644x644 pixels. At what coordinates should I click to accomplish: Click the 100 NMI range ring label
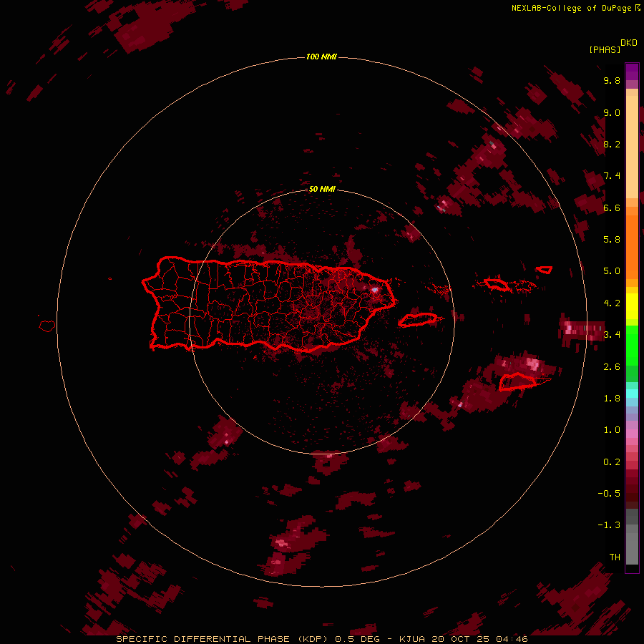(321, 57)
